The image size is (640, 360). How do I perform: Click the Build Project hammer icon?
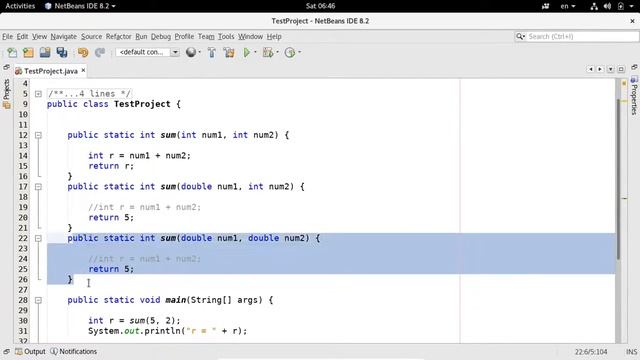(211, 52)
